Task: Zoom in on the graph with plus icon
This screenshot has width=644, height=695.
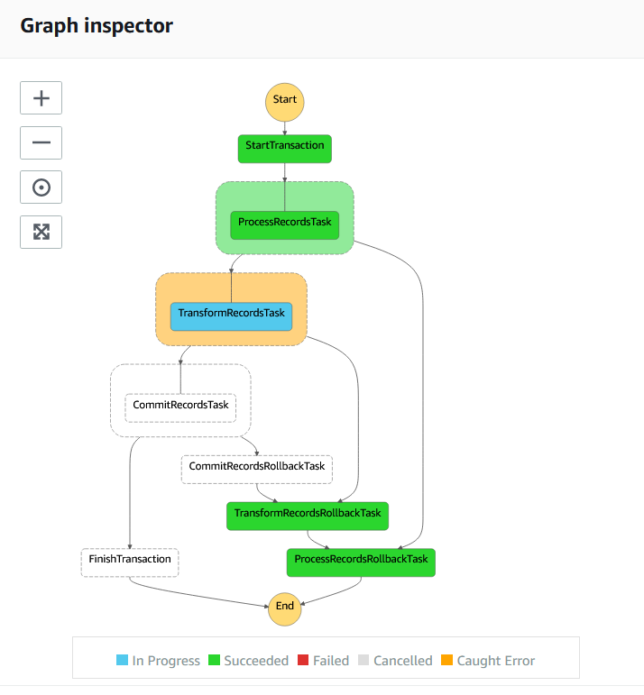Action: point(41,98)
